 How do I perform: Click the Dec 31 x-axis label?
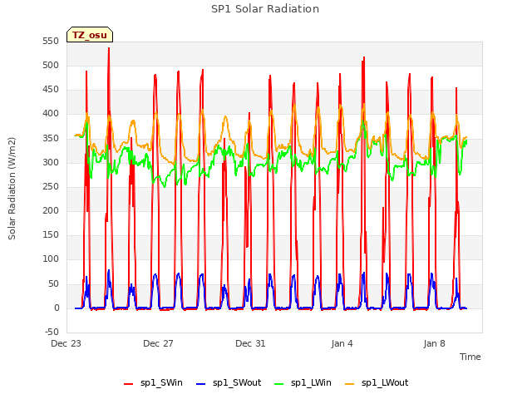250,343
